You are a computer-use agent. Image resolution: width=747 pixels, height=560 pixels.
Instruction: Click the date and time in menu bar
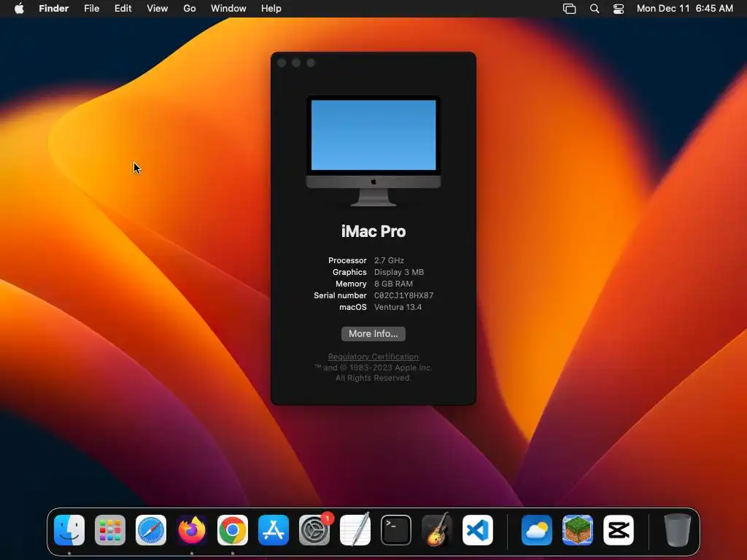point(684,8)
